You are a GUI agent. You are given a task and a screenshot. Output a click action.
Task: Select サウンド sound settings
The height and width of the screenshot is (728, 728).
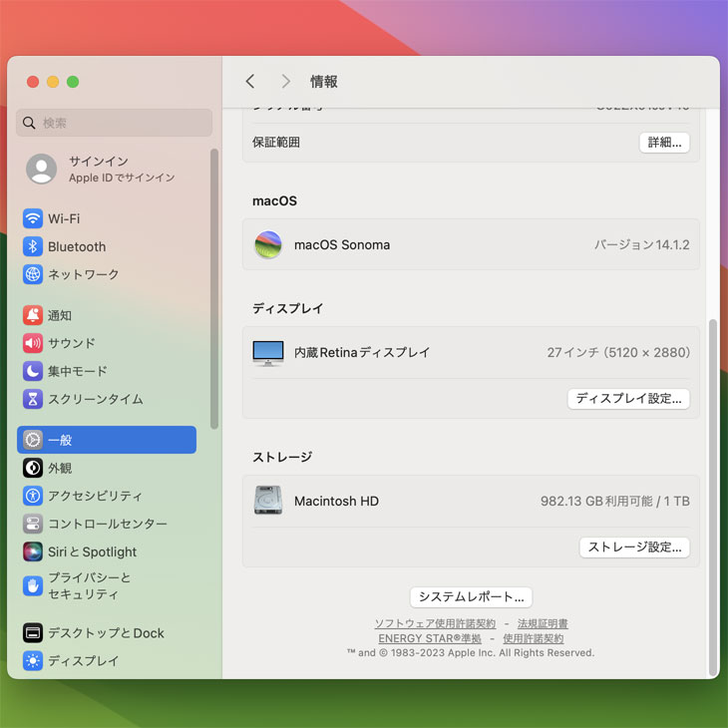coord(72,343)
